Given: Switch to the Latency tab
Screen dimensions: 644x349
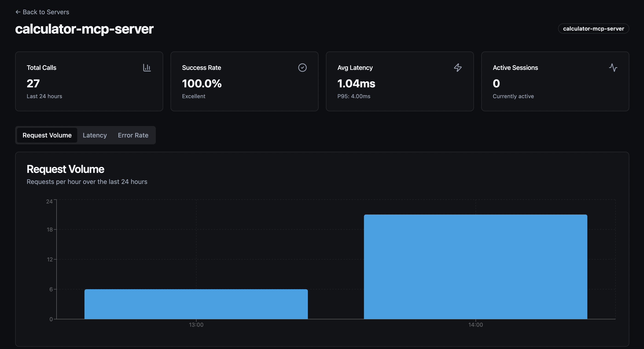Looking at the screenshot, I should coord(95,135).
